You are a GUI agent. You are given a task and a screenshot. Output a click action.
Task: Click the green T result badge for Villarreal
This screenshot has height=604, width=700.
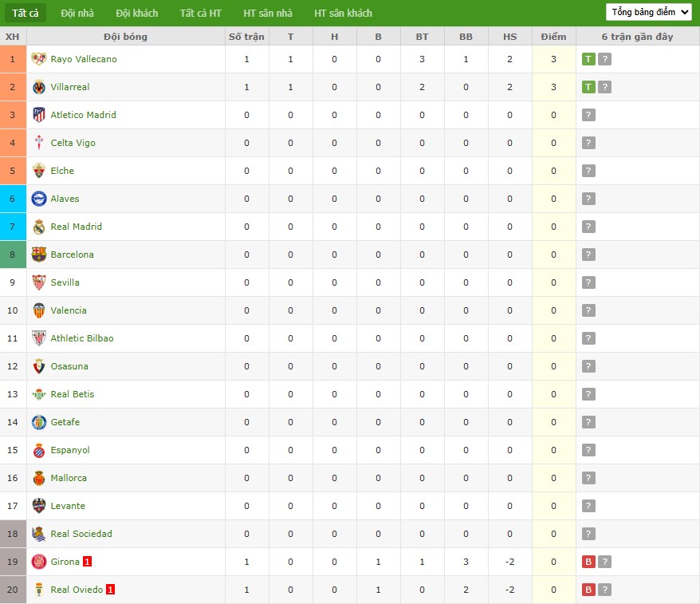click(x=588, y=87)
